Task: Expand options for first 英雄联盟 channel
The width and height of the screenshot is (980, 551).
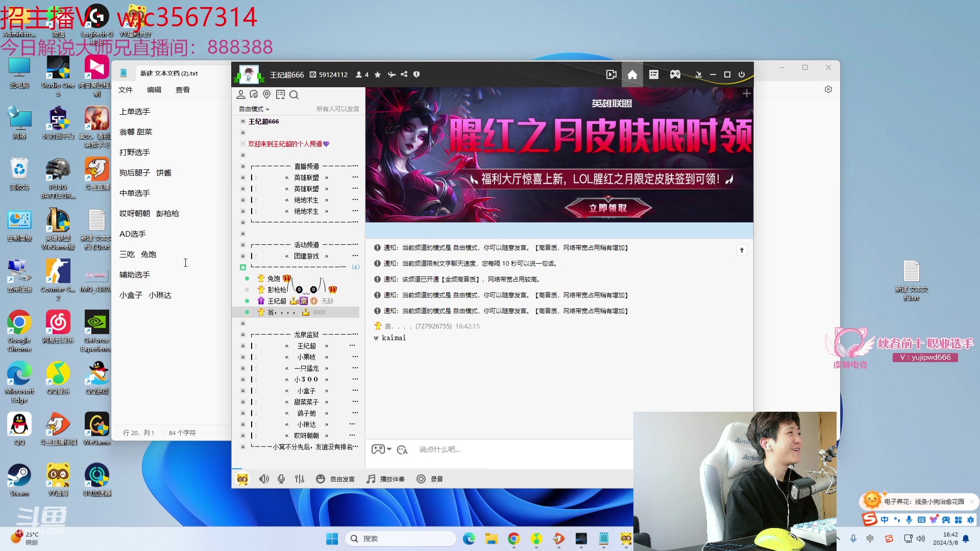Action: [355, 178]
